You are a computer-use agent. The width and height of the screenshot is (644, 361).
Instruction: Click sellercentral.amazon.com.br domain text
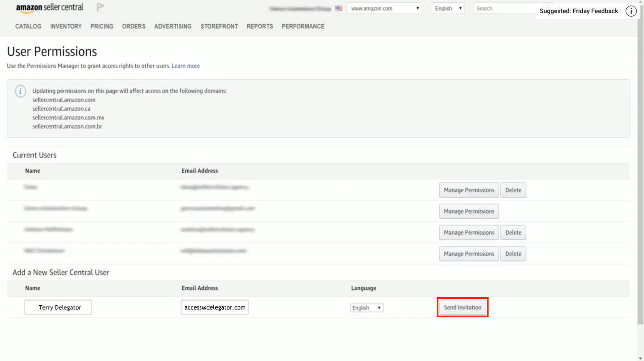pyautogui.click(x=67, y=126)
